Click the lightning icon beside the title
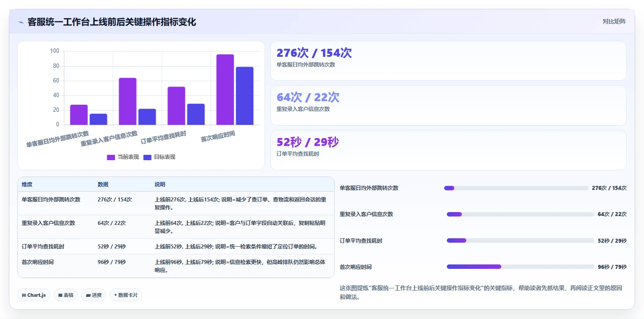The width and height of the screenshot is (644, 319). [21, 22]
